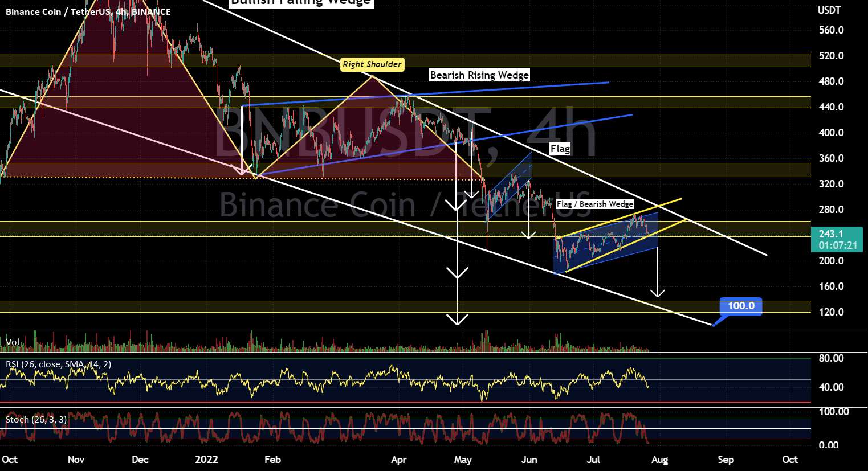Click the Sep time axis label

coord(726,460)
